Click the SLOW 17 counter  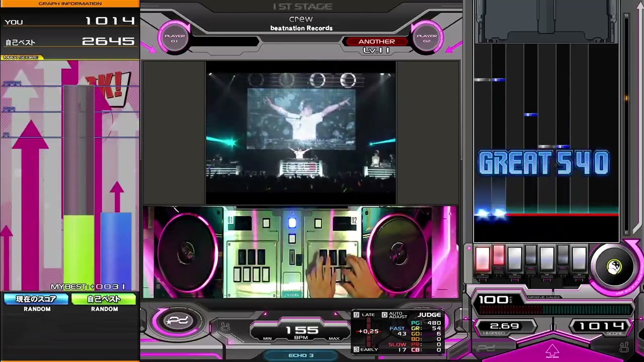point(397,347)
